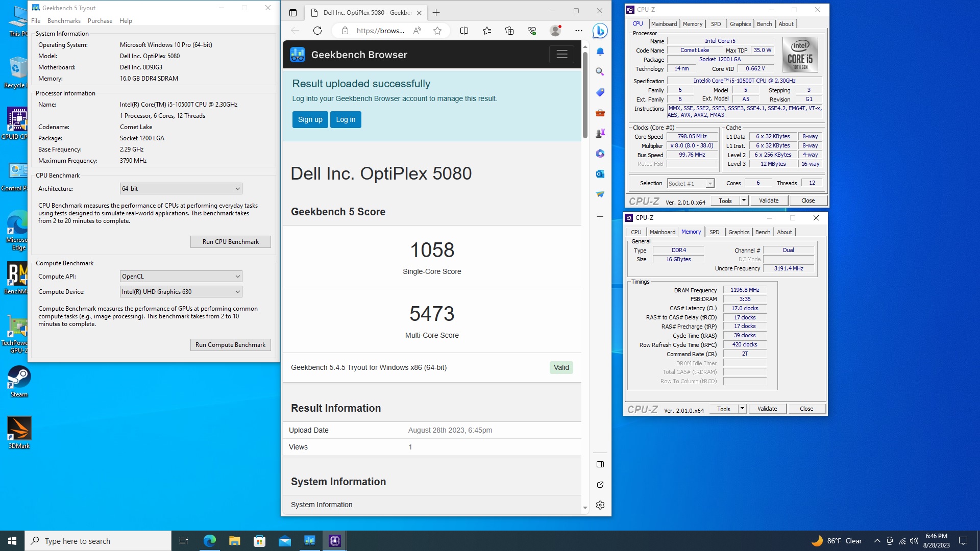This screenshot has height=551, width=980.
Task: Expand the Architecture 64-bit dropdown
Action: [181, 189]
